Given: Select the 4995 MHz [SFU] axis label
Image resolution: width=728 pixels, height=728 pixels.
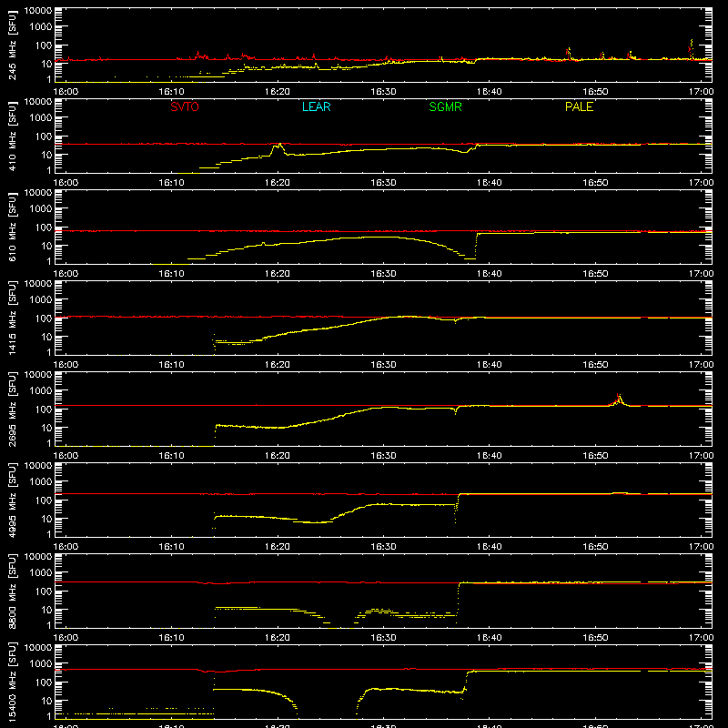Looking at the screenshot, I should [13, 500].
